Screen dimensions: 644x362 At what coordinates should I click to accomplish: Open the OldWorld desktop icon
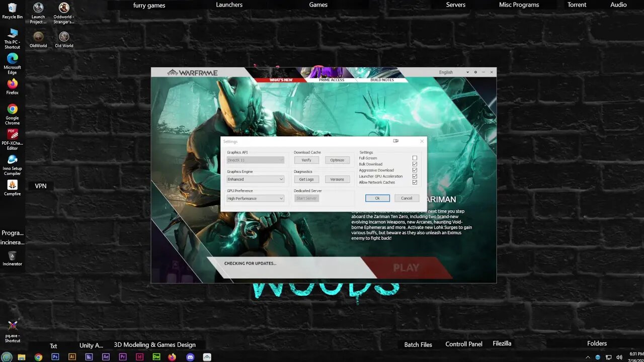click(38, 40)
